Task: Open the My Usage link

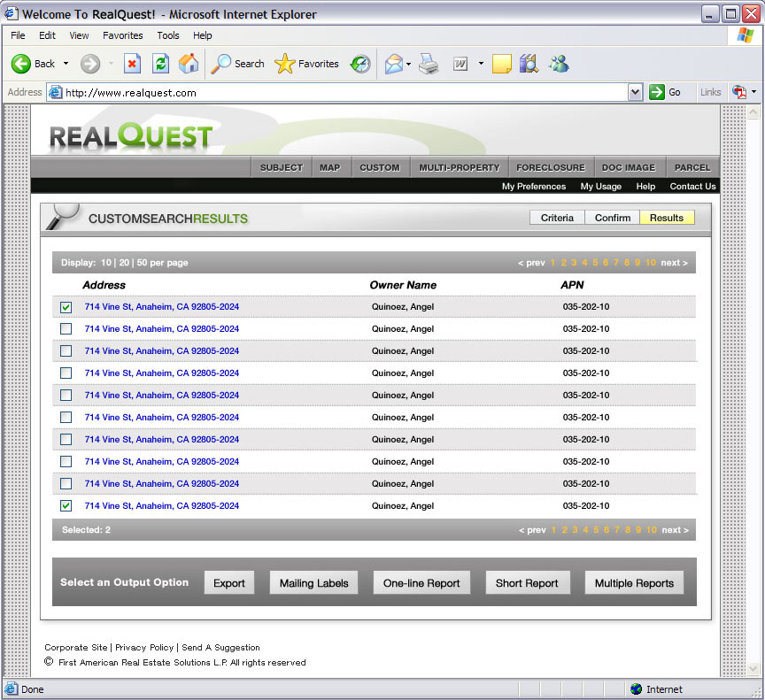Action: pyautogui.click(x=601, y=186)
